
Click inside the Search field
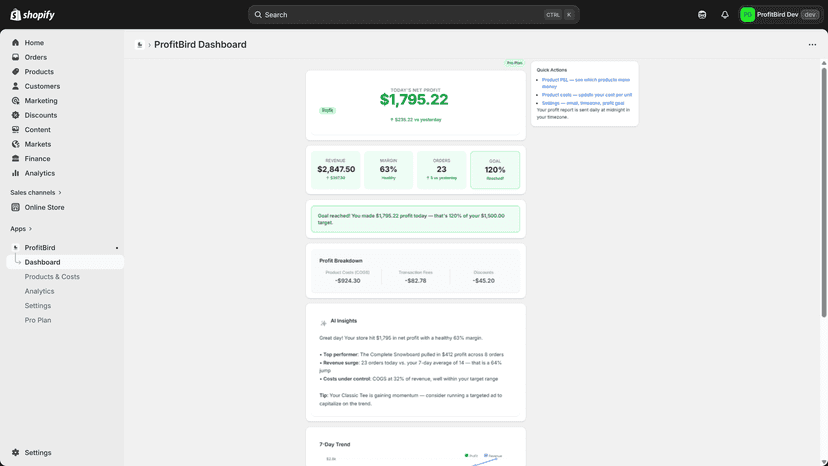[x=413, y=15]
